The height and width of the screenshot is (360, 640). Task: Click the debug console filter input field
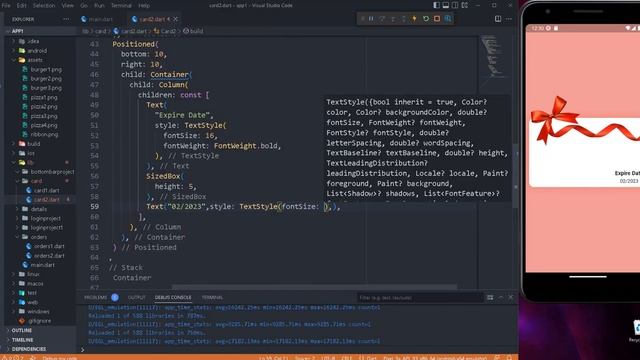[x=419, y=298]
